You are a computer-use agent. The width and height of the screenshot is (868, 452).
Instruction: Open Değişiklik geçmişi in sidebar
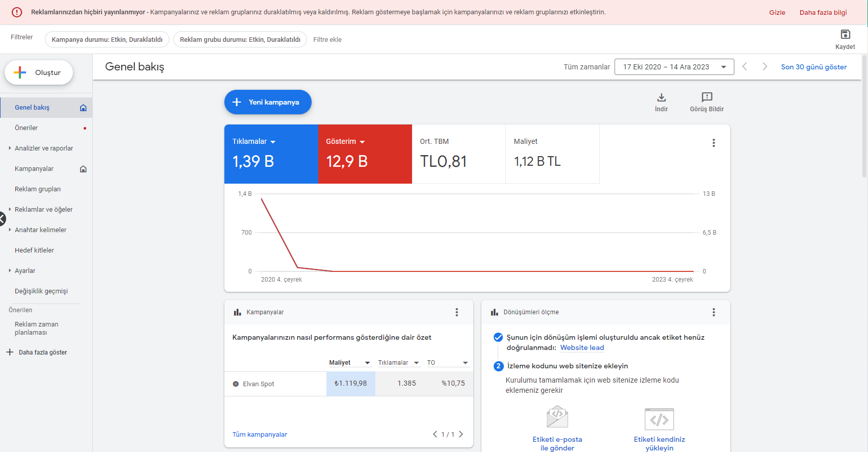pyautogui.click(x=46, y=291)
